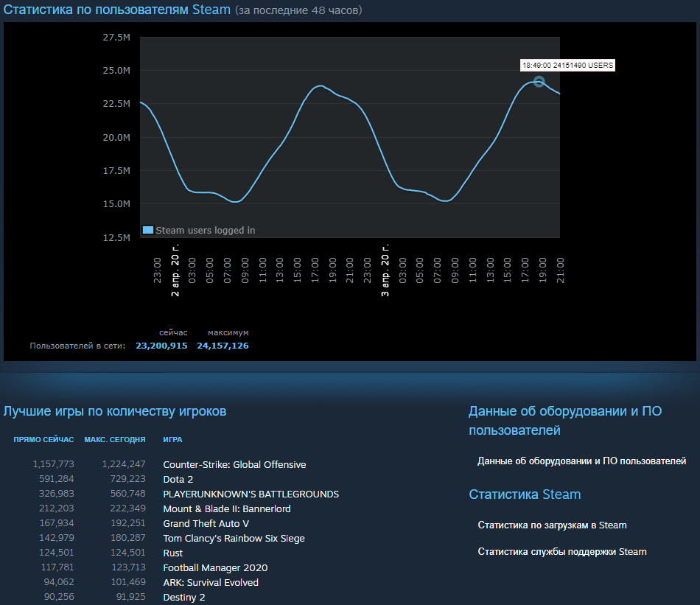
Task: Select the data point marker on the graph
Action: tap(540, 83)
